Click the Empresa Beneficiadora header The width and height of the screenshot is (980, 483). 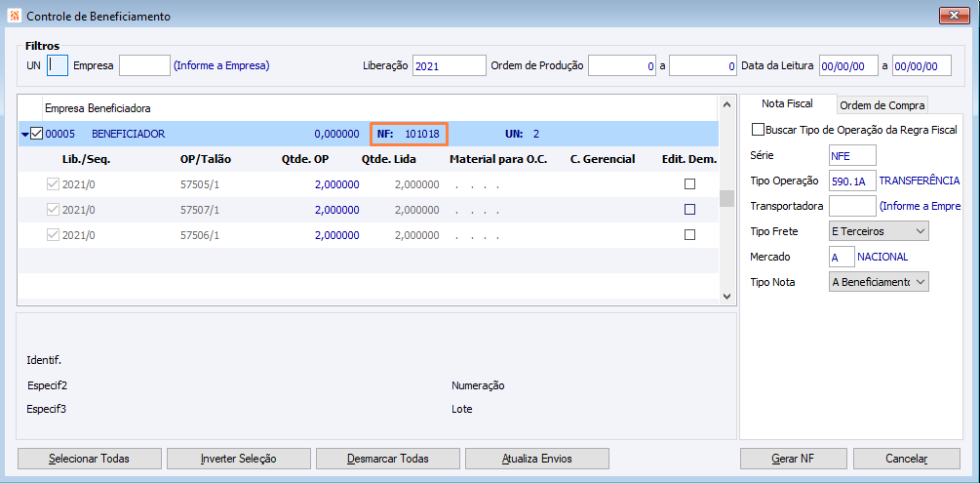98,109
